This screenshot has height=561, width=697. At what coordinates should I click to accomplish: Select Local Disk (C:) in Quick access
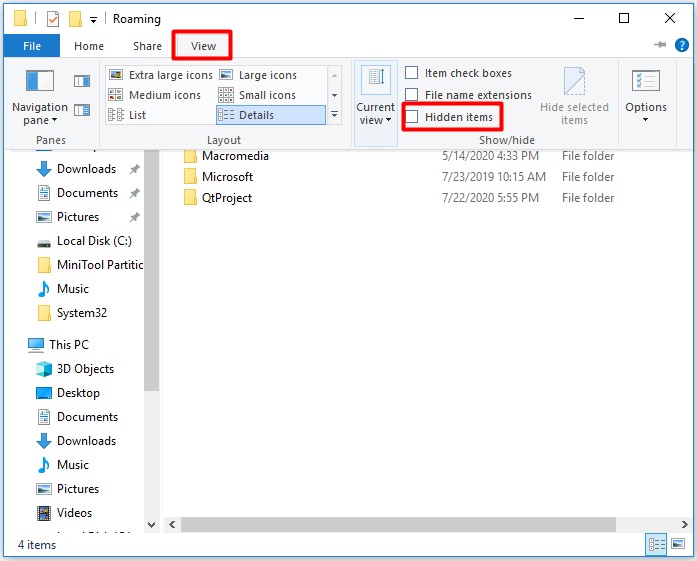point(84,241)
